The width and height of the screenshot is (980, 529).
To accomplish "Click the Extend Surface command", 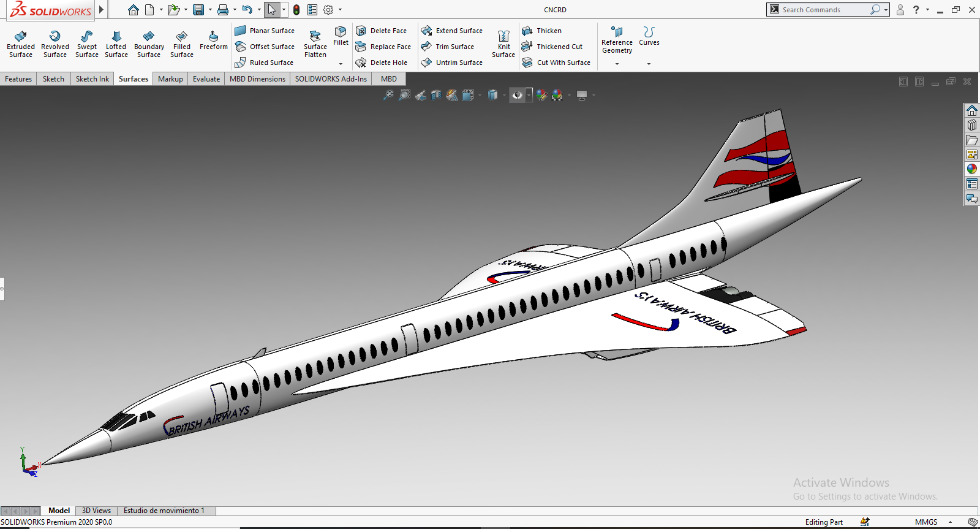I will [x=452, y=31].
